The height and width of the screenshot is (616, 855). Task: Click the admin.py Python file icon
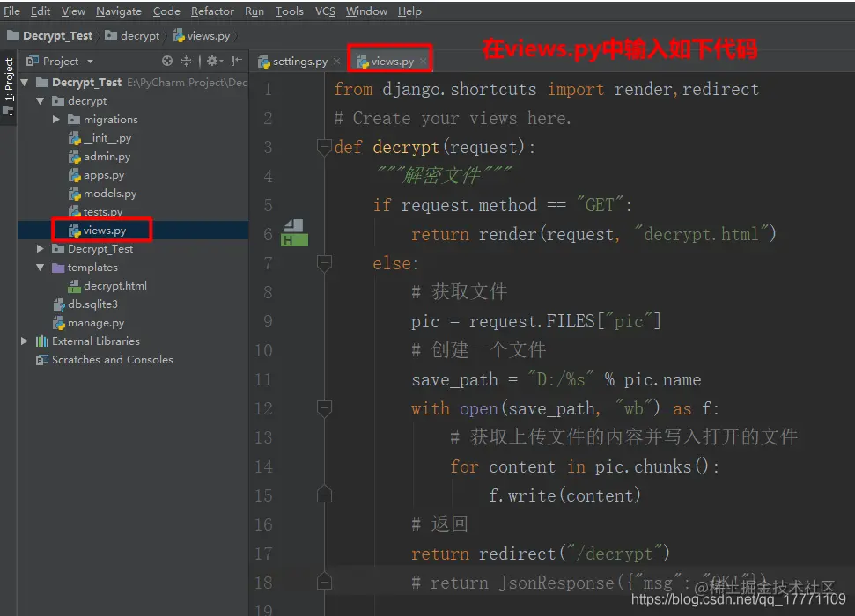click(x=75, y=157)
